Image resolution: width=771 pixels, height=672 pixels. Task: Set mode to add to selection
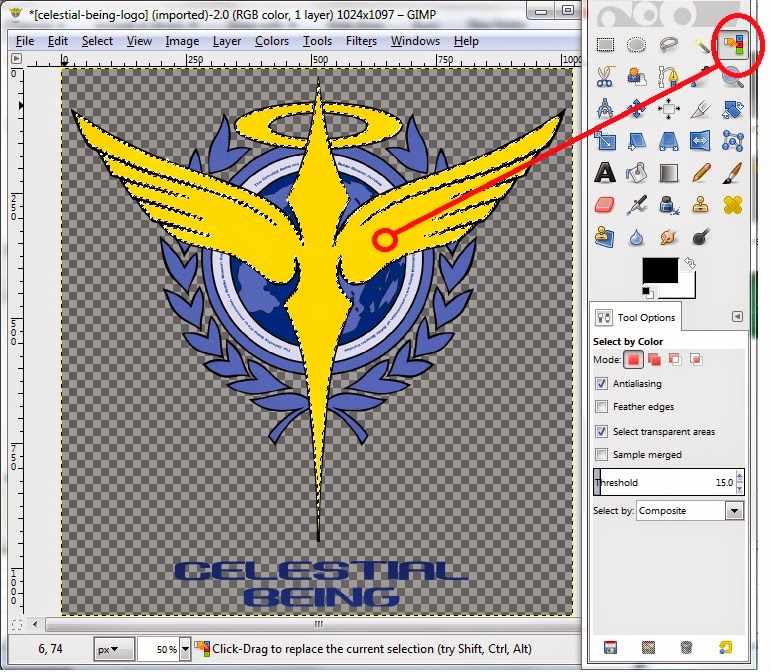654,360
